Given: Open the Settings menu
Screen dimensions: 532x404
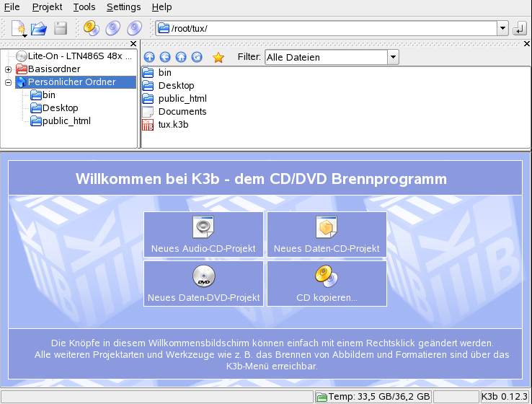Looking at the screenshot, I should pos(123,6).
